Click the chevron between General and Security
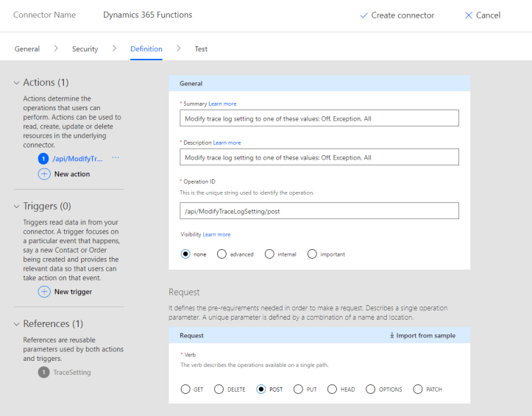Image resolution: width=532 pixels, height=416 pixels. point(56,49)
